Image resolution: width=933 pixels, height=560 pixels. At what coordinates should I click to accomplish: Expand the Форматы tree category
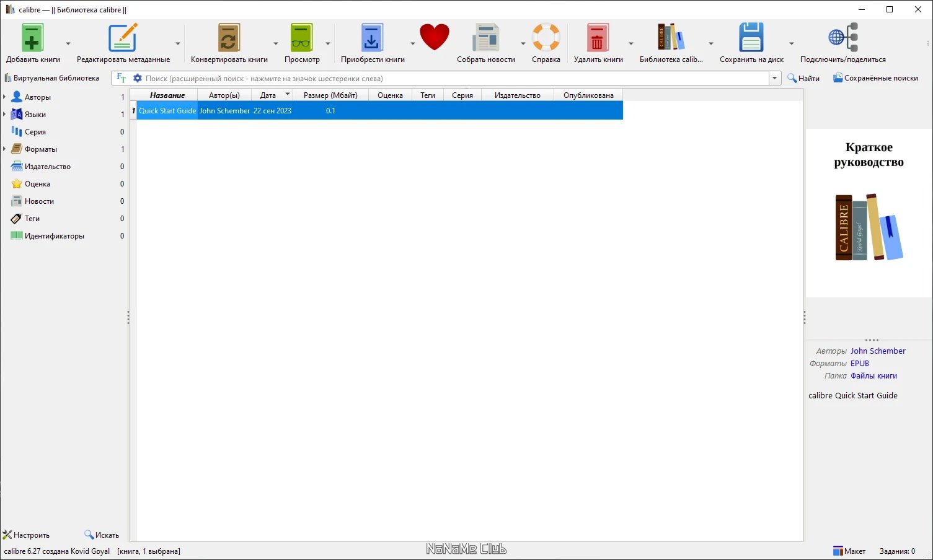point(4,149)
